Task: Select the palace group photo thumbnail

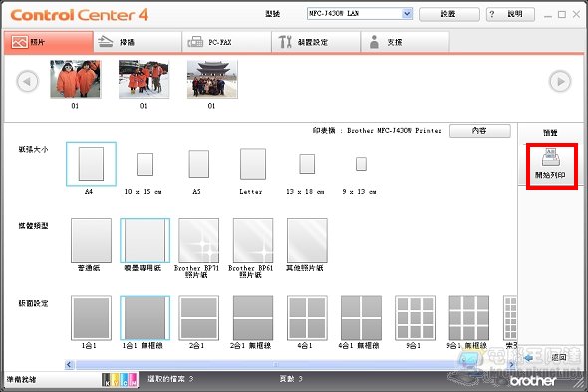Action: [212, 79]
